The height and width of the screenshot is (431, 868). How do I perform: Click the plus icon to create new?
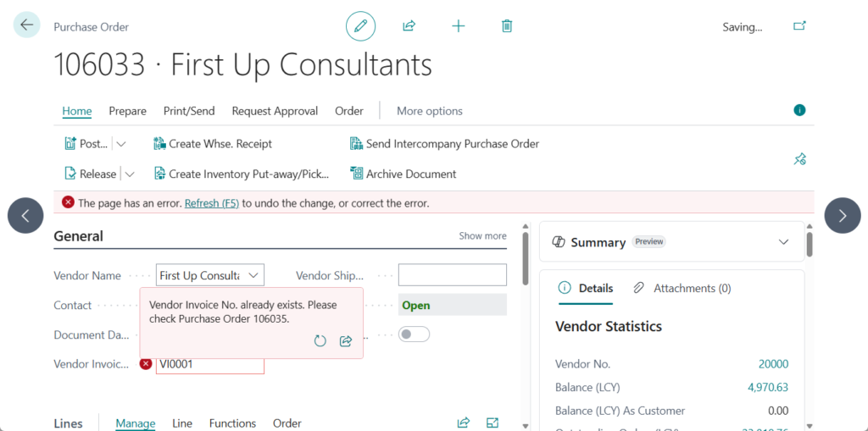pyautogui.click(x=458, y=26)
